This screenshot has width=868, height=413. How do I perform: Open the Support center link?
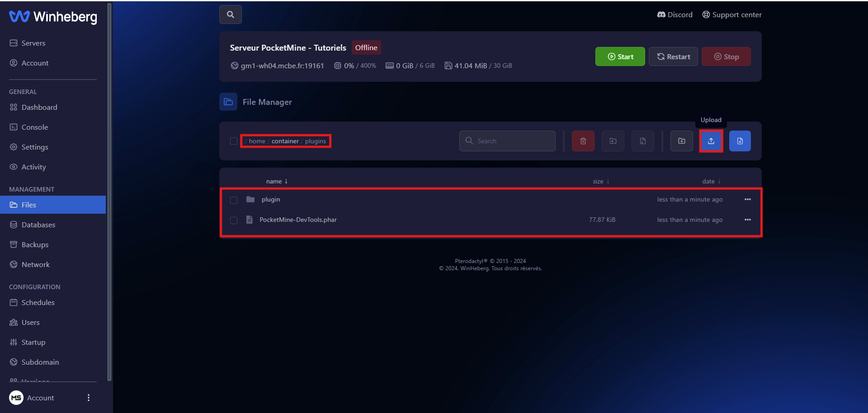(732, 14)
